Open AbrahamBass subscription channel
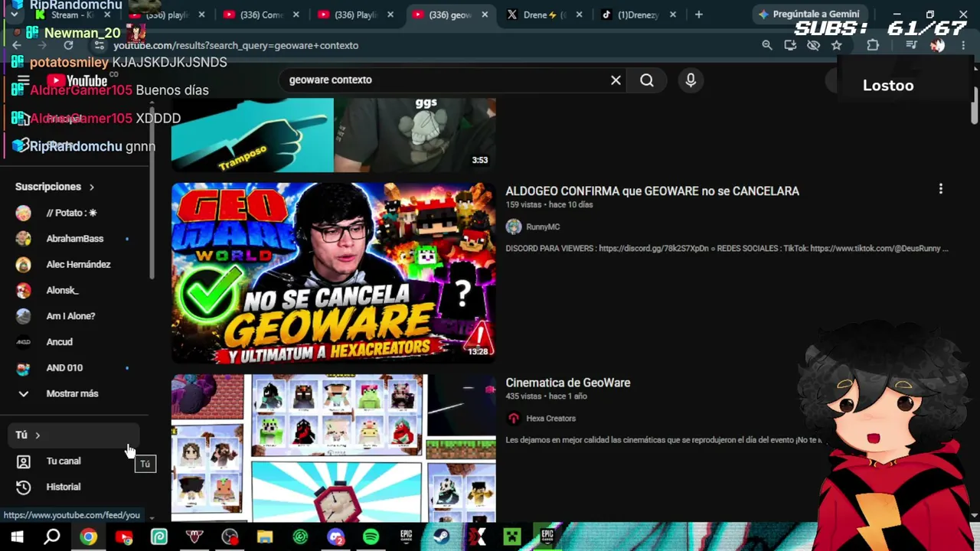Screen dimensions: 980x551 click(x=73, y=239)
